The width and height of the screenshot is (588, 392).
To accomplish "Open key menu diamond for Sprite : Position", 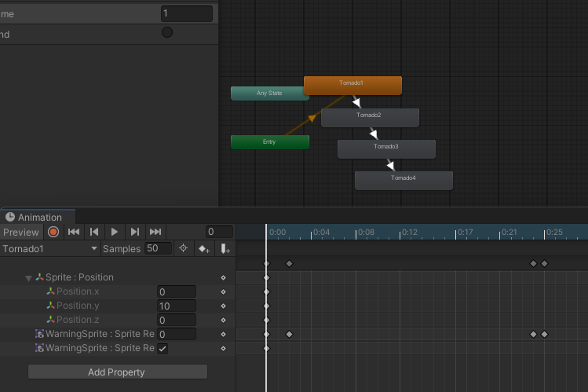I will (x=224, y=277).
